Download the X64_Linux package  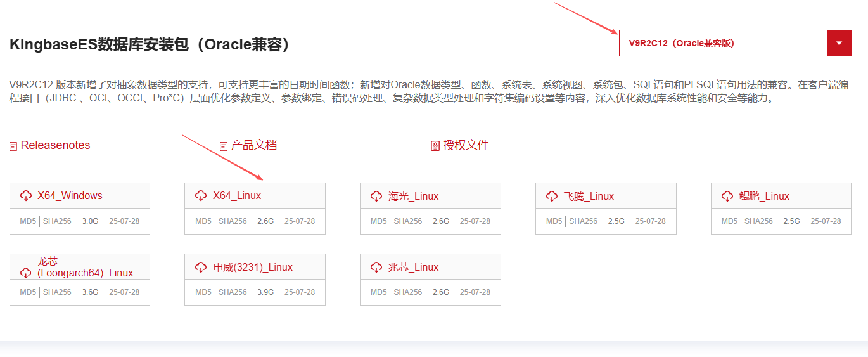(x=237, y=196)
